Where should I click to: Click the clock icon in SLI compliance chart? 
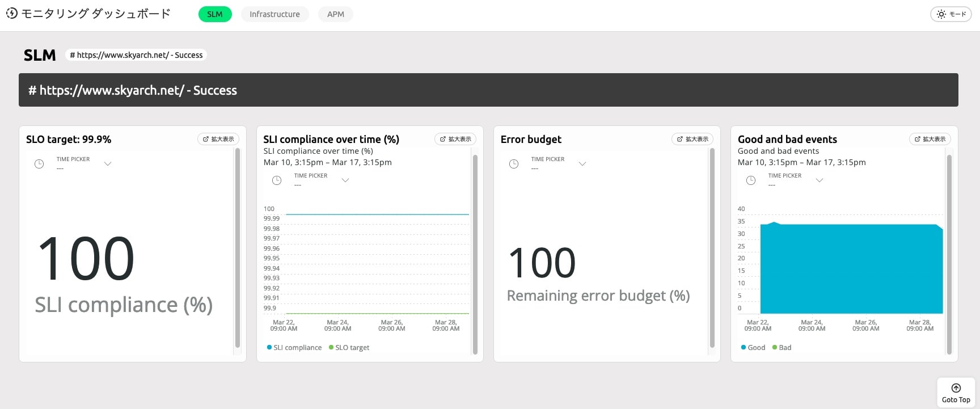[x=277, y=180]
